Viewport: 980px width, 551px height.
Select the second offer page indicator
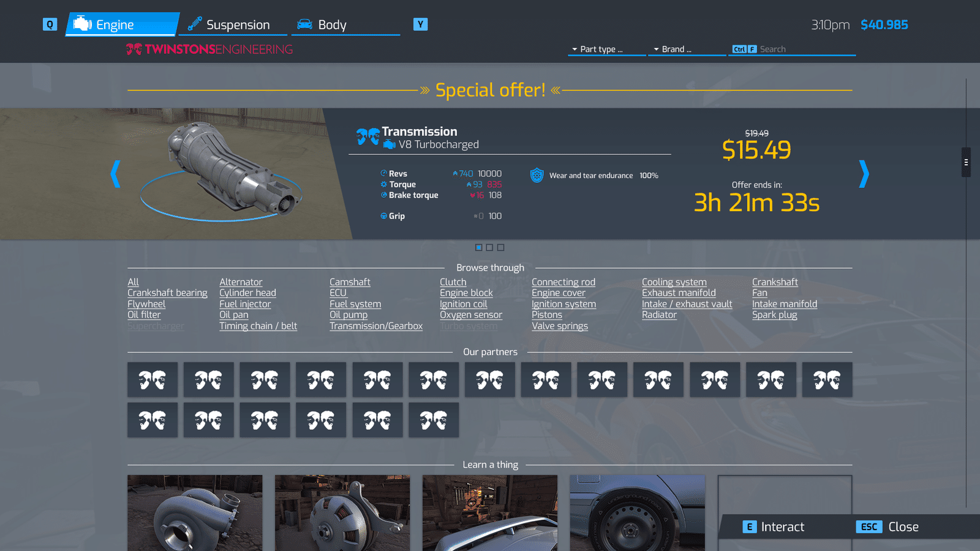pyautogui.click(x=489, y=247)
